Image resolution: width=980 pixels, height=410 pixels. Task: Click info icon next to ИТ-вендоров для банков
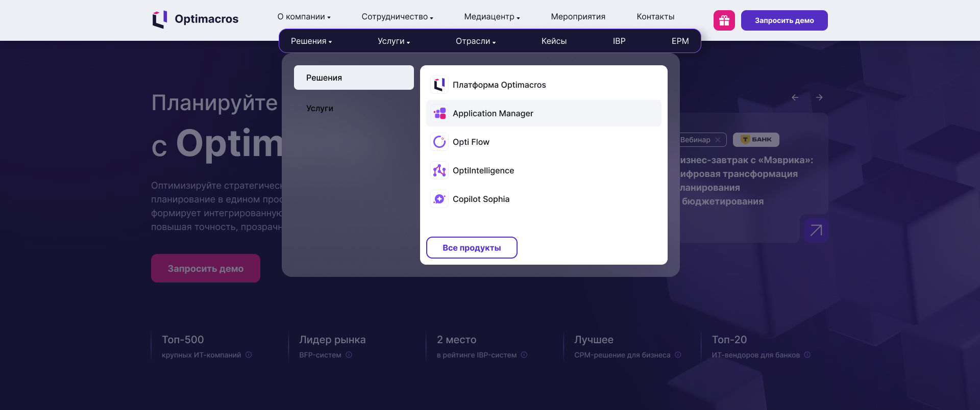tap(807, 355)
